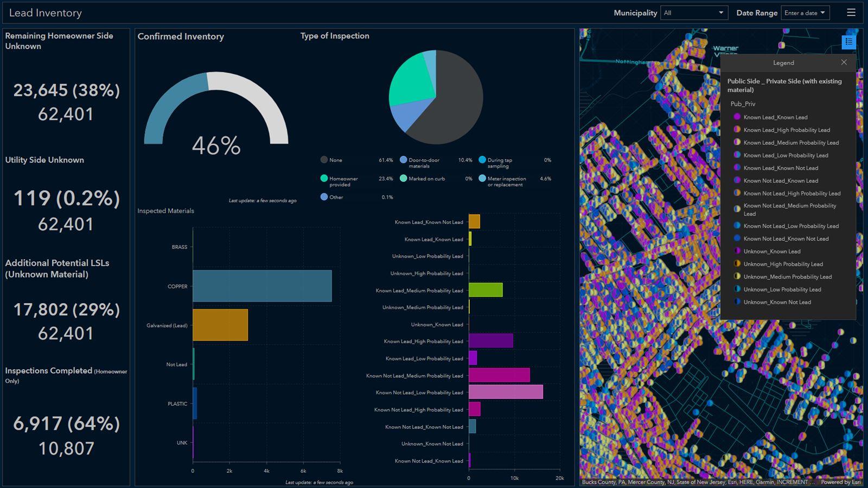Click the 6,917 (64%) inspections completed value
This screenshot has width=868, height=488.
66,423
